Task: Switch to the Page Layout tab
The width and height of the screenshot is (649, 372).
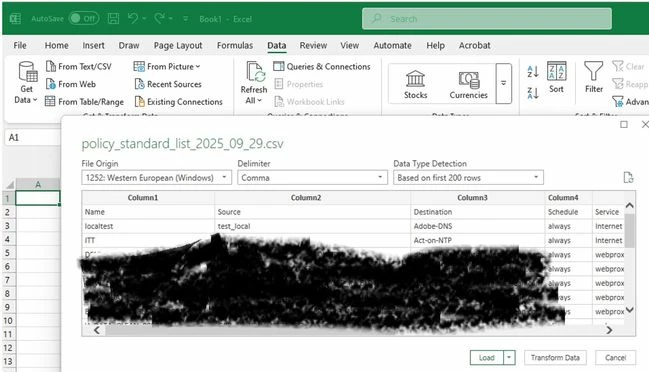Action: [178, 46]
